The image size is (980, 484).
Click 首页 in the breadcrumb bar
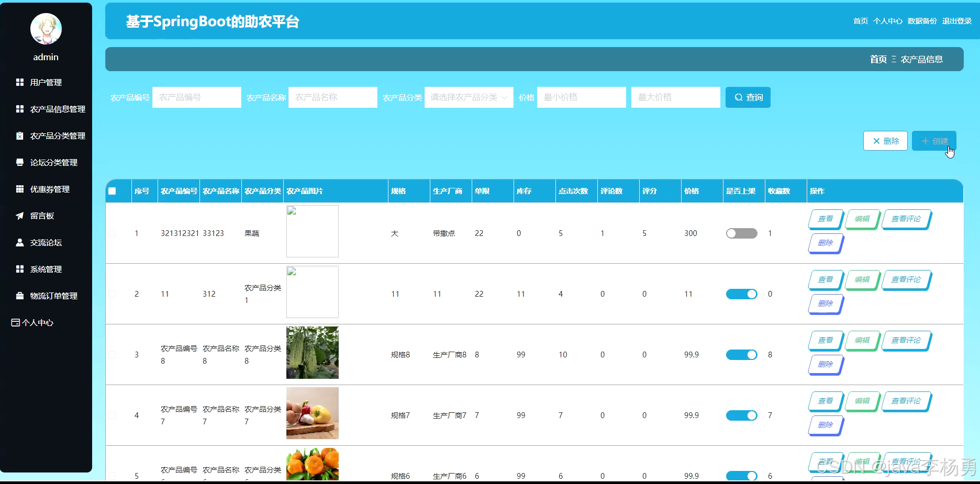[878, 59]
